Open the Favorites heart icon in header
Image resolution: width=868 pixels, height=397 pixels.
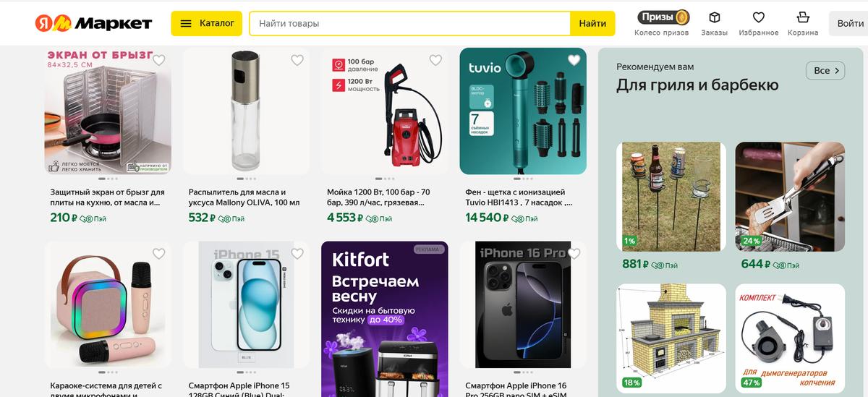758,17
